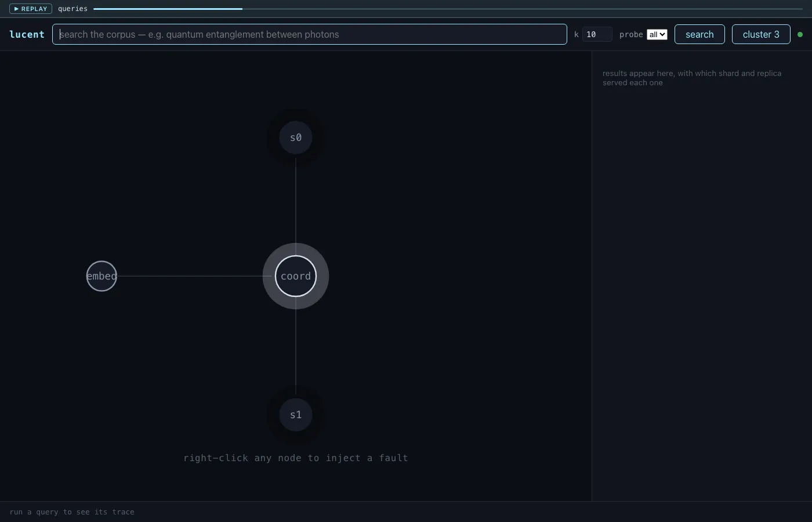Screen dimensions: 812x522
Task: Click the 'queries' label near replay bar
Action: [x=72, y=9]
